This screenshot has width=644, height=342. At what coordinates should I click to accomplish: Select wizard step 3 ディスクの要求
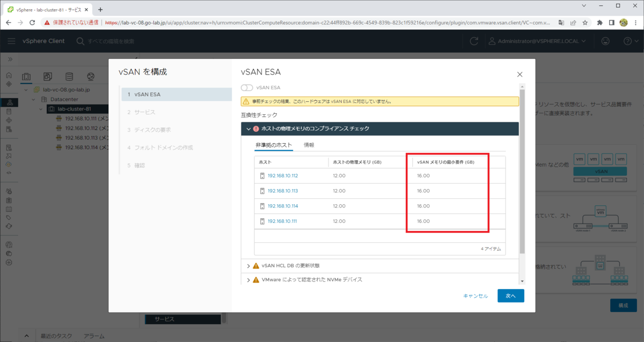177,130
